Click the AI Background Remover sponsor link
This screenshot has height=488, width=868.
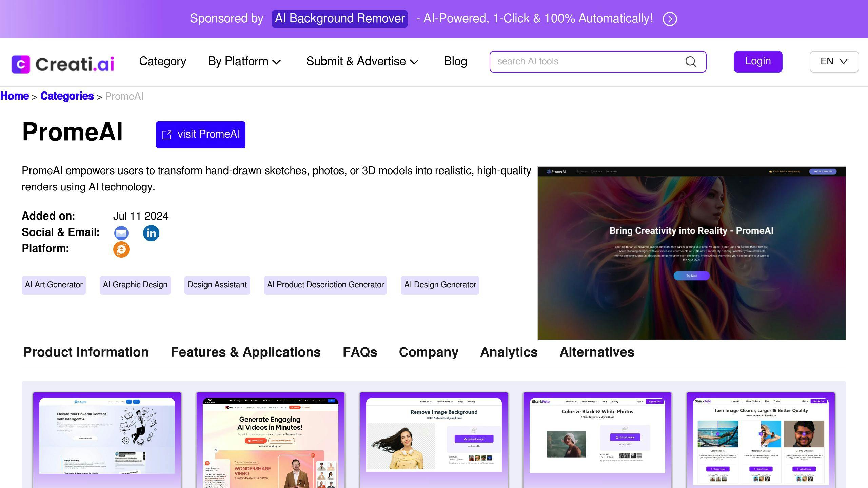pos(339,19)
